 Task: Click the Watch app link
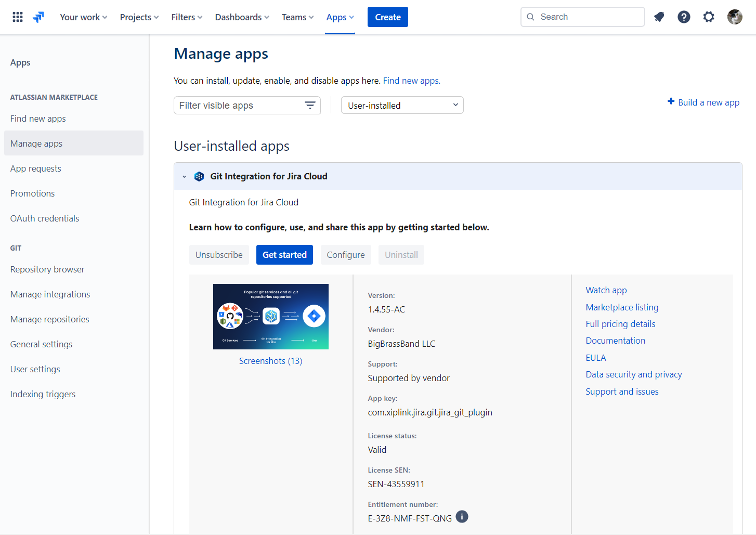(x=606, y=290)
